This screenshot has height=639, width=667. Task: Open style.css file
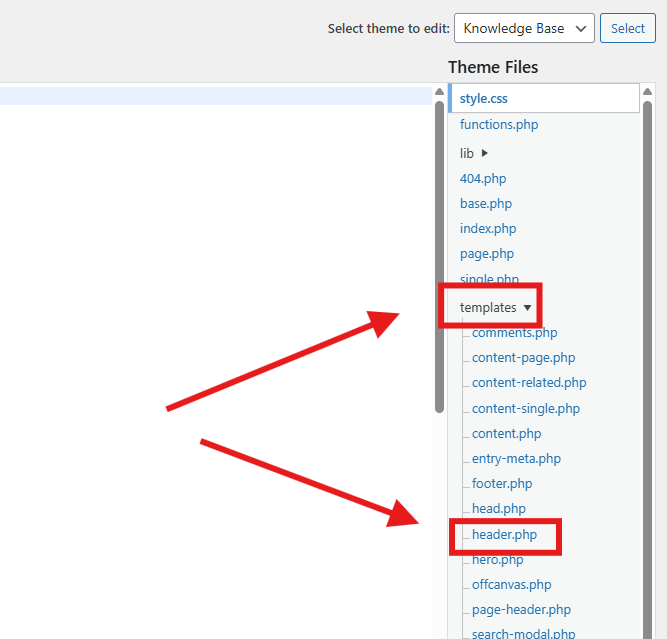click(484, 99)
